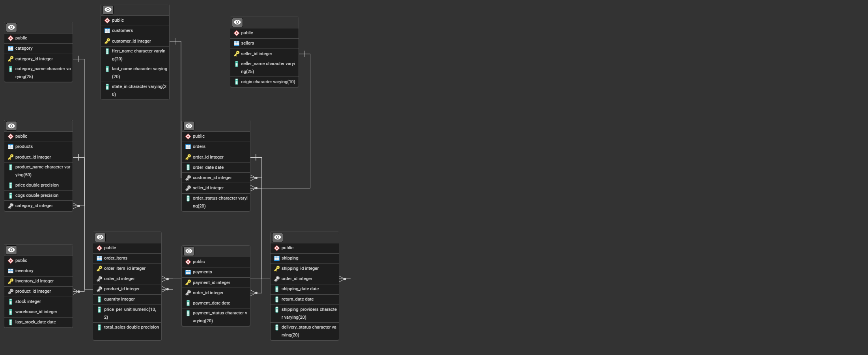
Task: Click the table icon next to payments
Action: pos(188,272)
